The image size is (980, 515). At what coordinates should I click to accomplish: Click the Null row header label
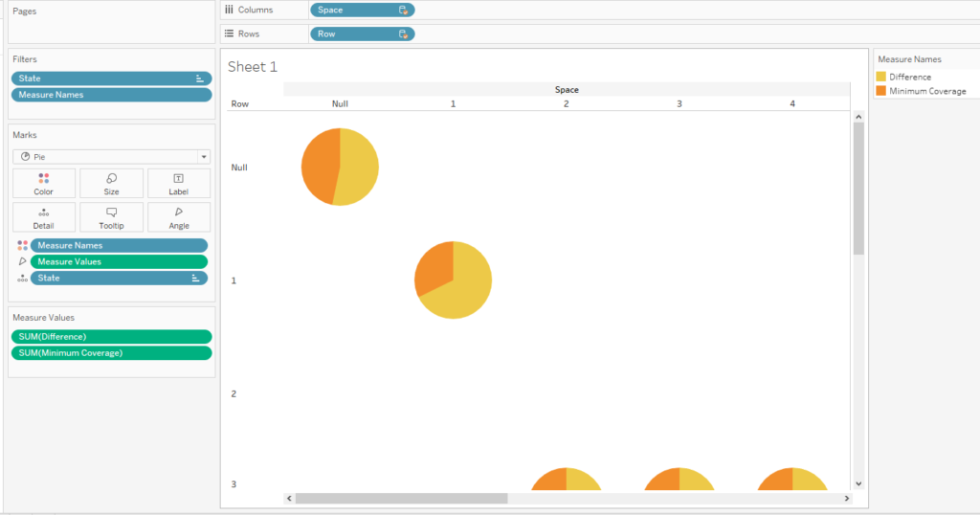[239, 168]
